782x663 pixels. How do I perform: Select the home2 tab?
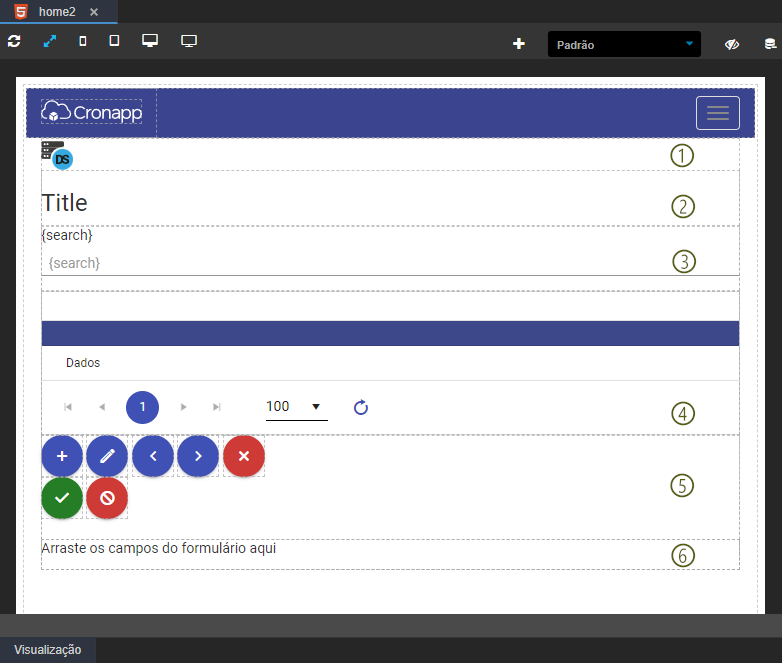(57, 11)
